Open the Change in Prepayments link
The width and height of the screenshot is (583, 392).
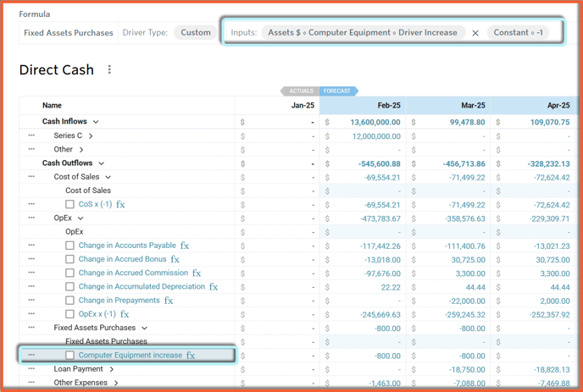click(x=119, y=301)
